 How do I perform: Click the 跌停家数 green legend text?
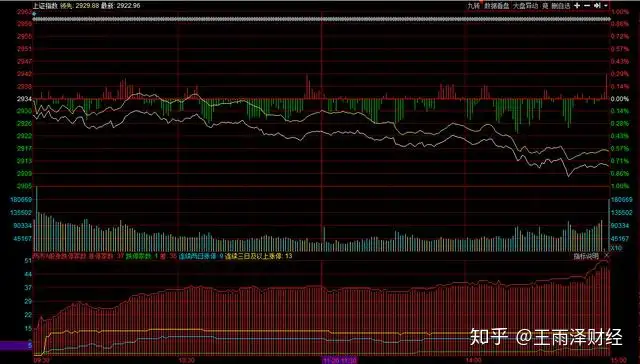(x=138, y=256)
